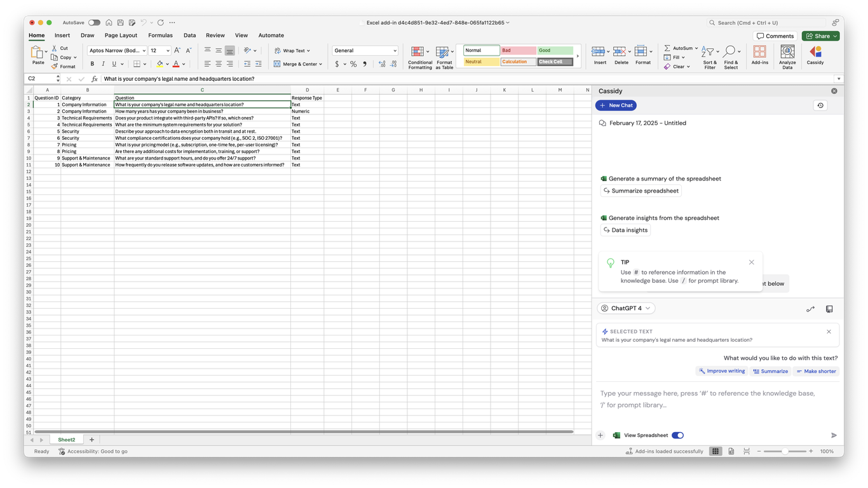Toggle bottom vertical alignment
Viewport: 868px width, 488px height.
click(229, 50)
